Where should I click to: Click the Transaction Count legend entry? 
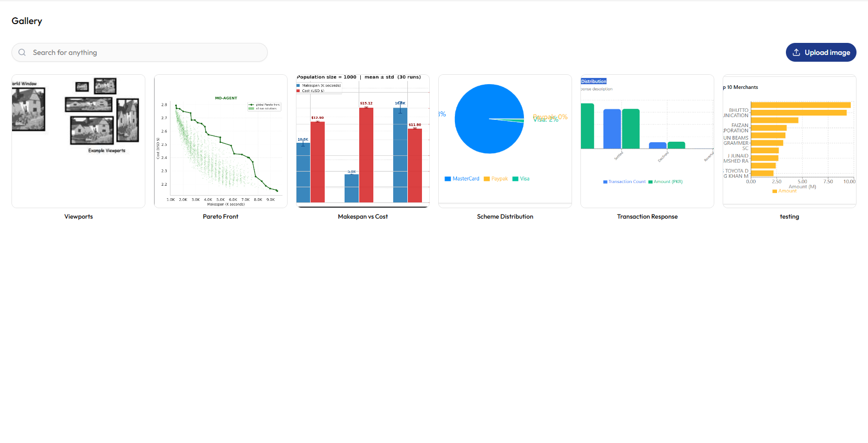pyautogui.click(x=624, y=182)
